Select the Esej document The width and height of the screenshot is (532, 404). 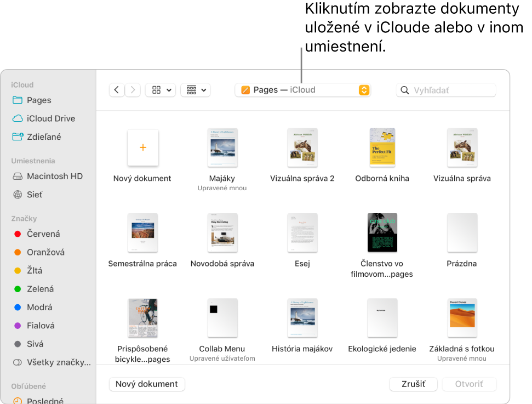pyautogui.click(x=302, y=233)
